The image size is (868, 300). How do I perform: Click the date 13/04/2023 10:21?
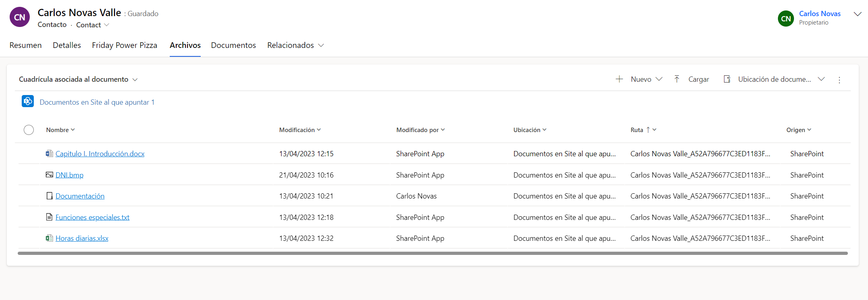[x=306, y=196]
